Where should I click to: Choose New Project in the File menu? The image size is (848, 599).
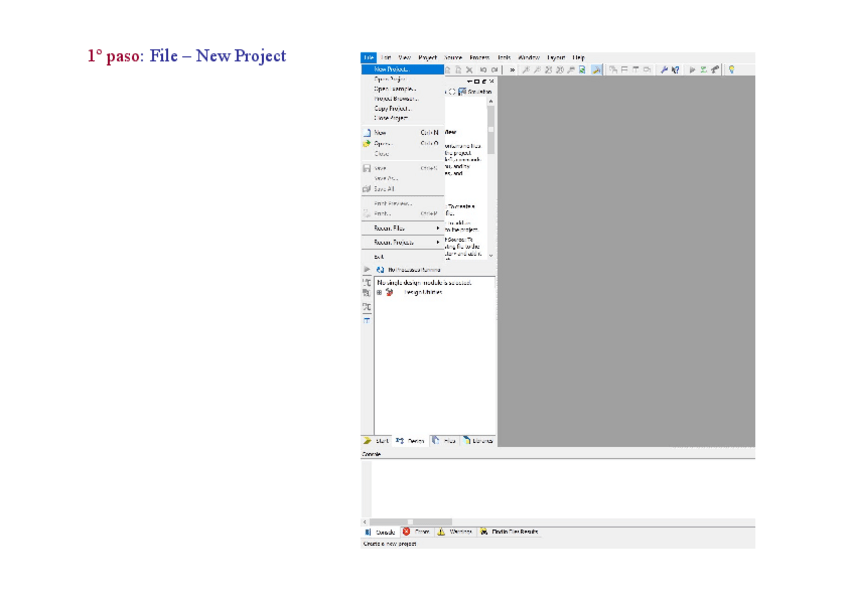pyautogui.click(x=402, y=69)
